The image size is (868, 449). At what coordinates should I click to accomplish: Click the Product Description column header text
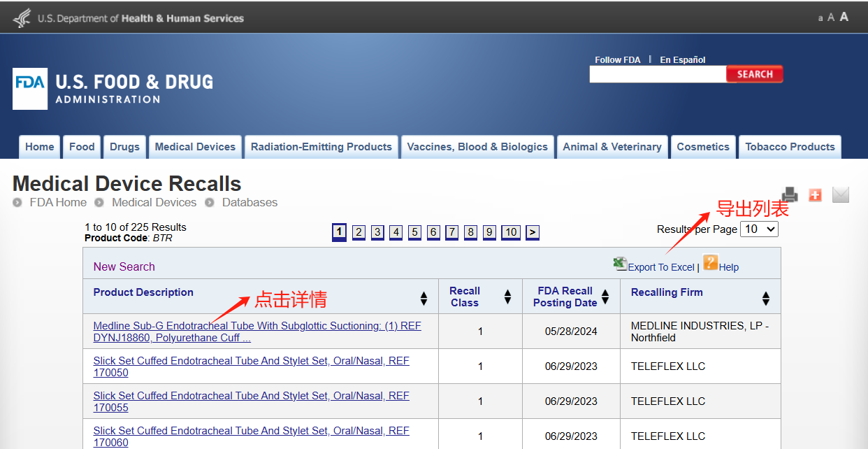pyautogui.click(x=143, y=292)
